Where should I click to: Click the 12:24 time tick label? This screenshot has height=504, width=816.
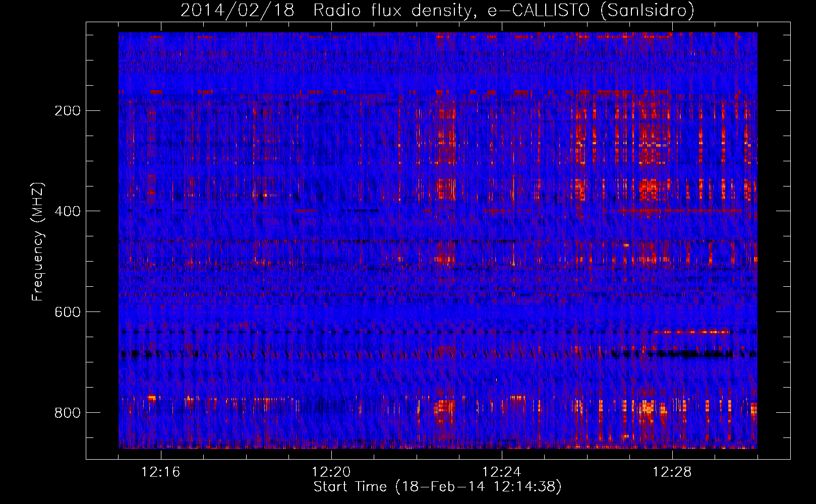click(x=502, y=472)
